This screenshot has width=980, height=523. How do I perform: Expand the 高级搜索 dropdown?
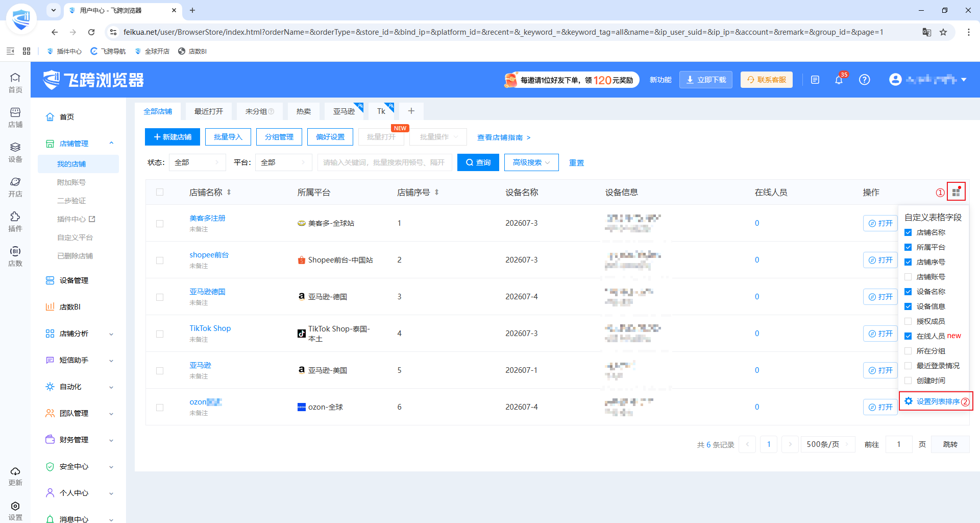pos(531,162)
